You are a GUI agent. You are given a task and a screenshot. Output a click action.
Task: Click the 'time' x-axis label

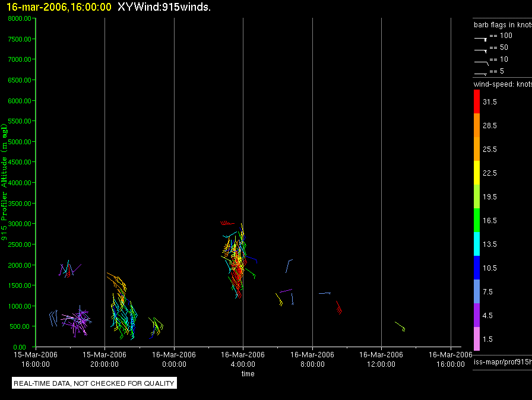click(248, 373)
